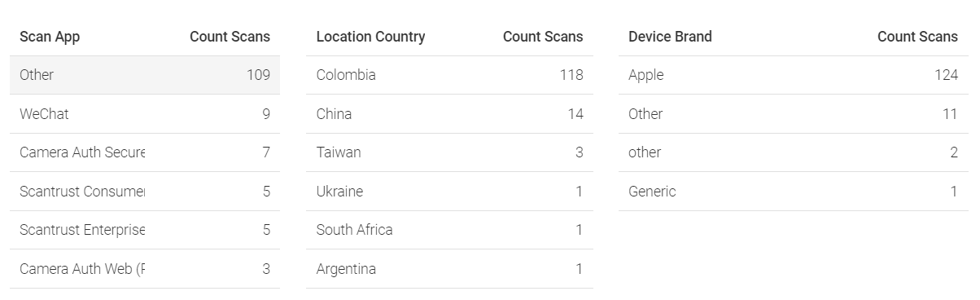Select the Generic device brand row
This screenshot has width=980, height=300.
[794, 192]
